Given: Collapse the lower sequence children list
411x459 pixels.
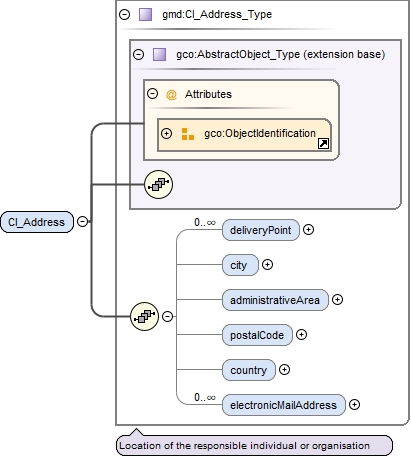Looking at the screenshot, I should point(167,316).
